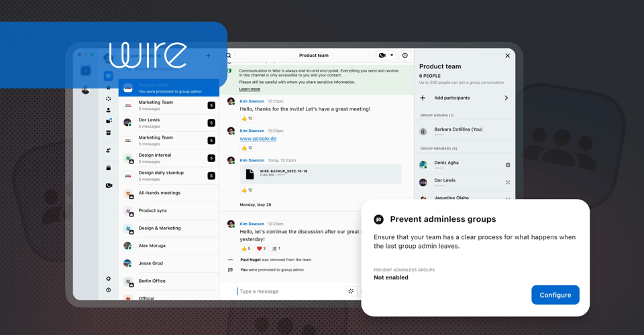The width and height of the screenshot is (644, 335).
Task: Click the ping icon in message bar
Action: click(x=351, y=291)
